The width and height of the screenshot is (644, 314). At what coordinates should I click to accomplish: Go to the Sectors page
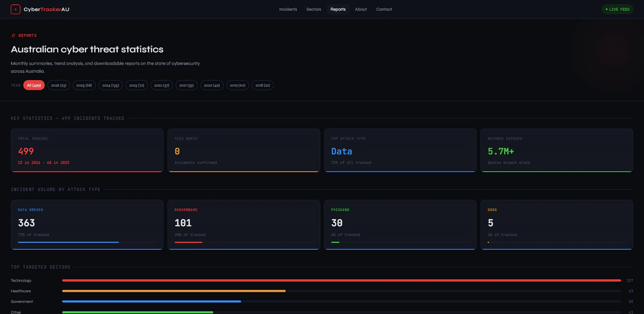314,9
